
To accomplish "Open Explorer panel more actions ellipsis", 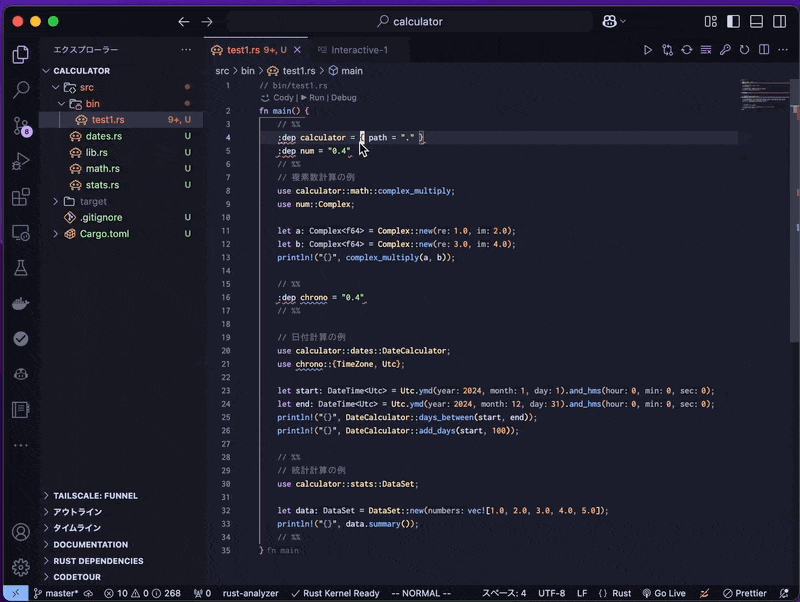I will coord(186,49).
